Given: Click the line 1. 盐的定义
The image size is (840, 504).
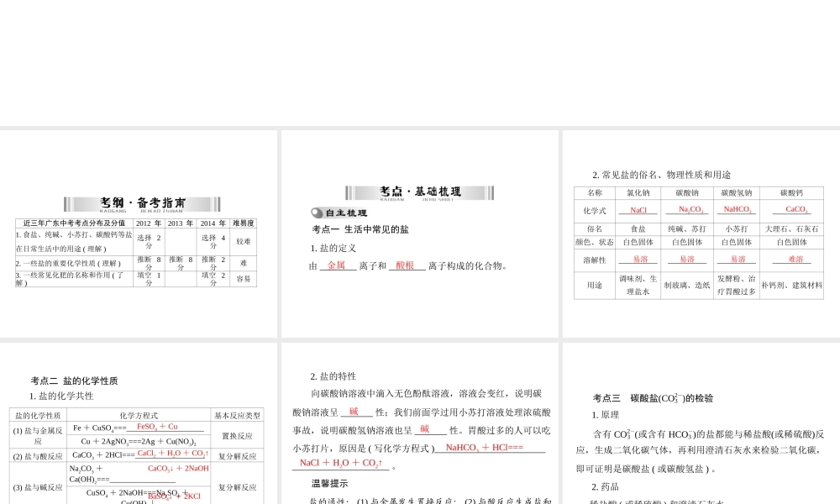Looking at the screenshot, I should click(x=333, y=248).
